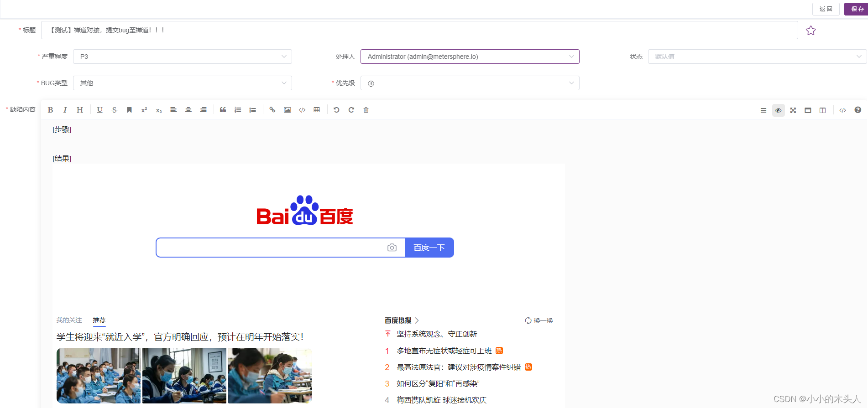Click the [结果] text in editor
Viewport: 868px width, 408px height.
click(62, 159)
